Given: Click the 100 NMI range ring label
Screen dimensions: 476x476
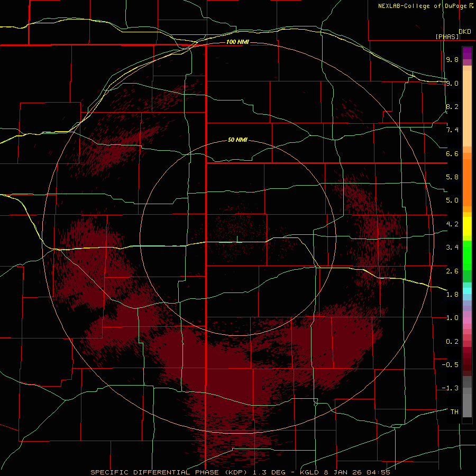Looking at the screenshot, I should click(x=237, y=42).
